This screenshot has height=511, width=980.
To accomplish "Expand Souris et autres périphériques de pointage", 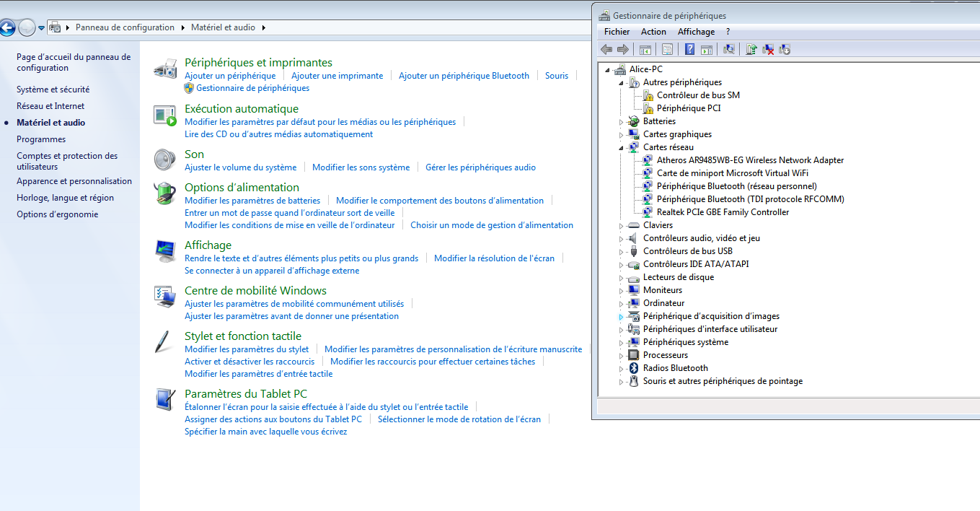I will [x=621, y=382].
